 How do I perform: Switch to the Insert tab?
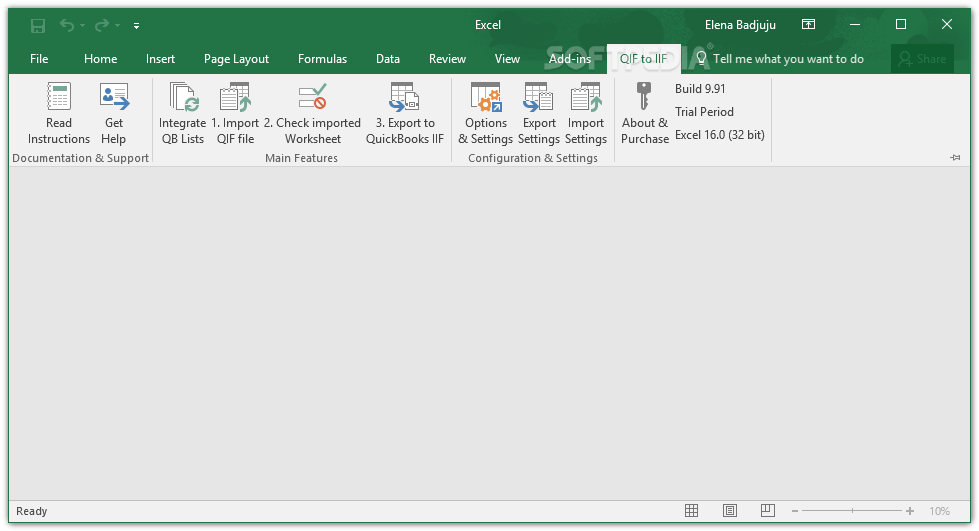point(160,59)
